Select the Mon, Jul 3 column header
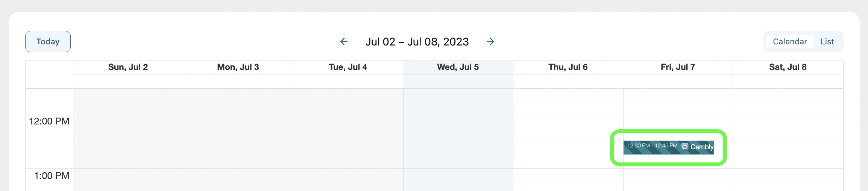The height and width of the screenshot is (191, 868). [238, 67]
